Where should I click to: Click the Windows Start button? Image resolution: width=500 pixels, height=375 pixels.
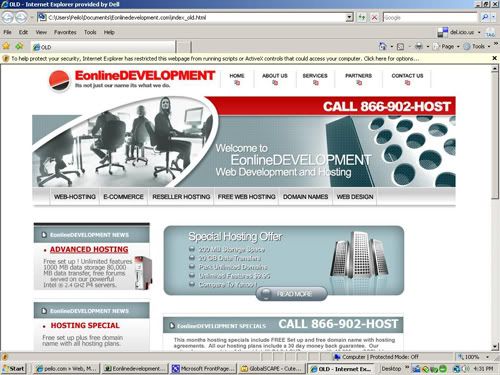point(13,369)
